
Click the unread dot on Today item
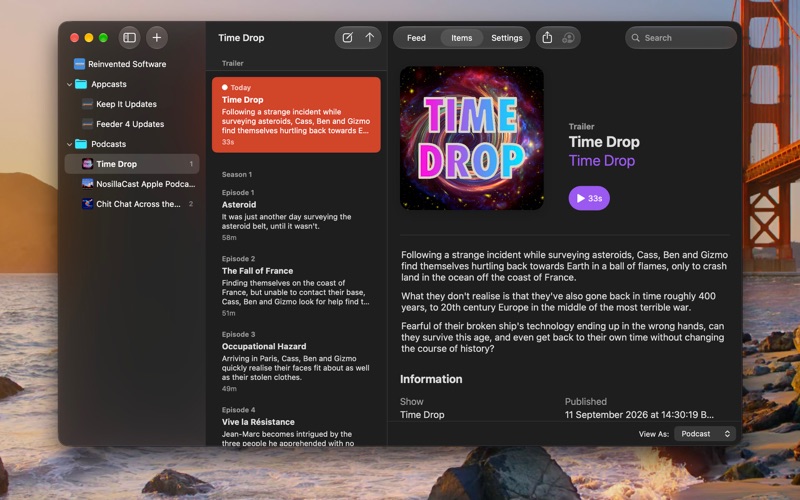click(x=224, y=87)
